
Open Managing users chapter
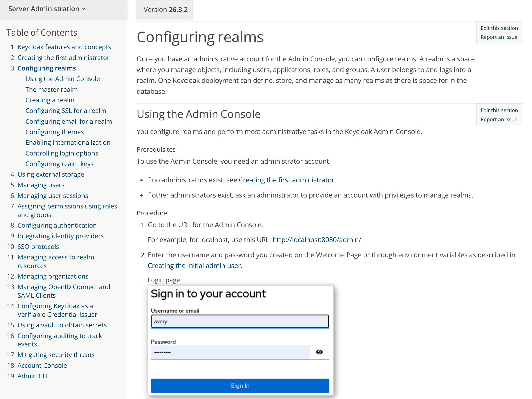(x=41, y=185)
